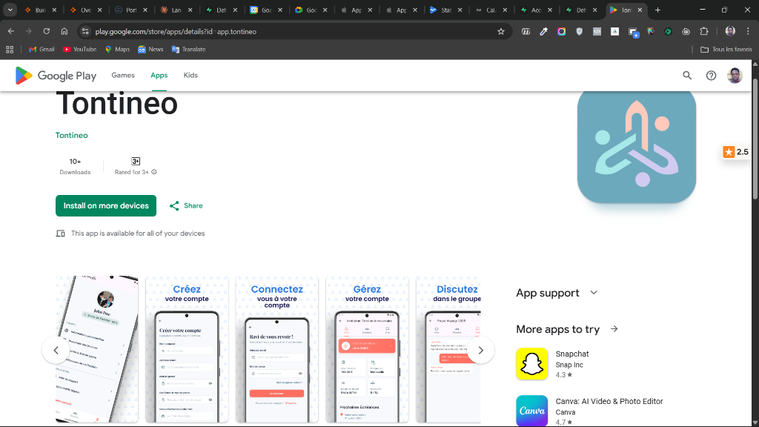This screenshot has width=759, height=427.
Task: Open the Maps bookmark
Action: (118, 49)
